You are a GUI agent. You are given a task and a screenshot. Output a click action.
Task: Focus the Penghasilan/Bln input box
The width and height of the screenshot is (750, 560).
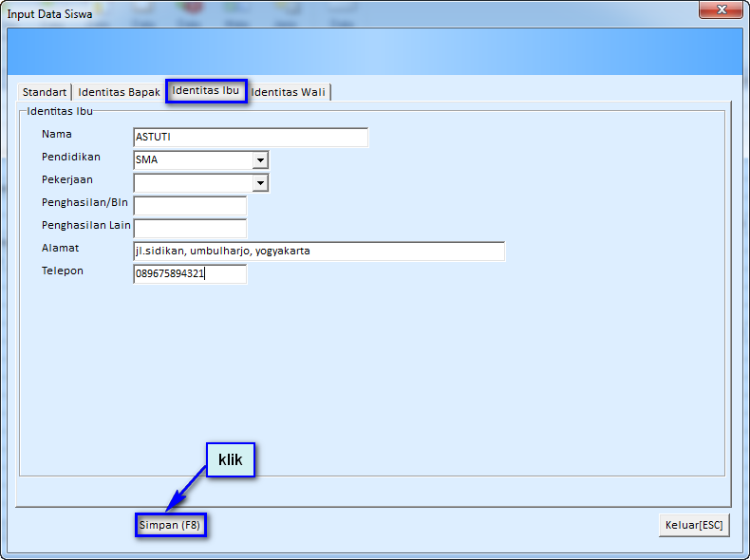[190, 206]
